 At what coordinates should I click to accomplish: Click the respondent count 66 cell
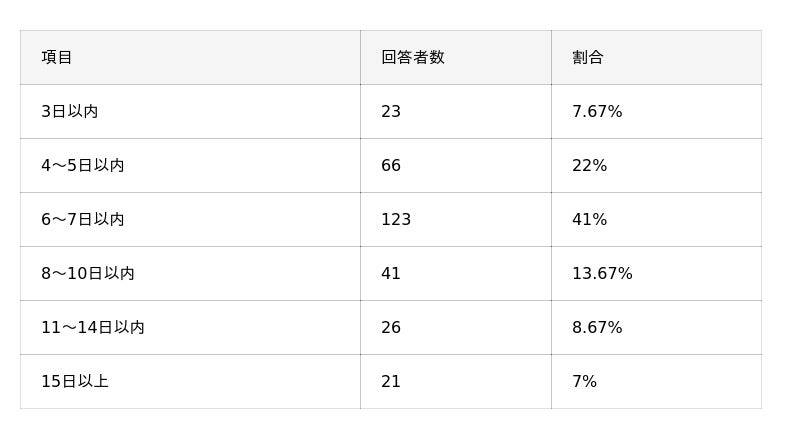391,166
